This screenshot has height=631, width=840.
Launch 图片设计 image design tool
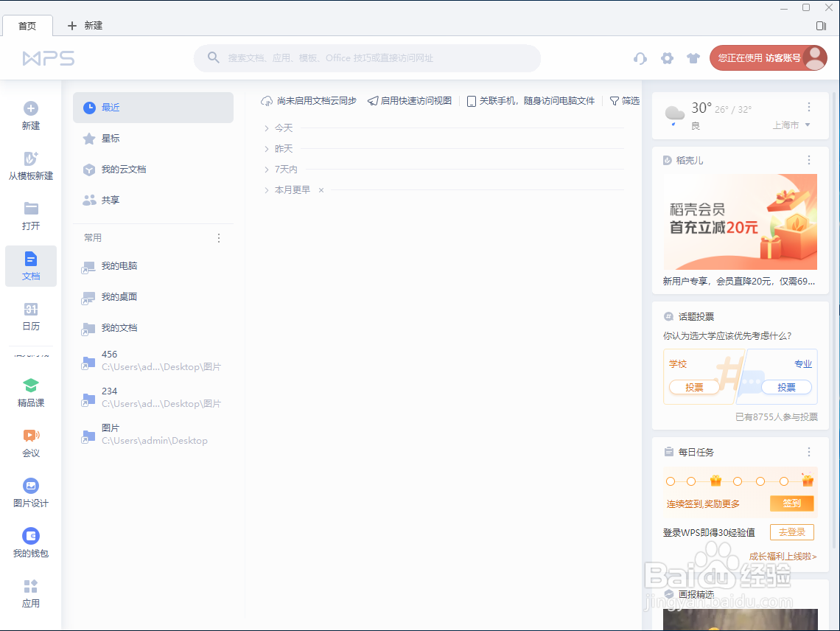pyautogui.click(x=30, y=492)
